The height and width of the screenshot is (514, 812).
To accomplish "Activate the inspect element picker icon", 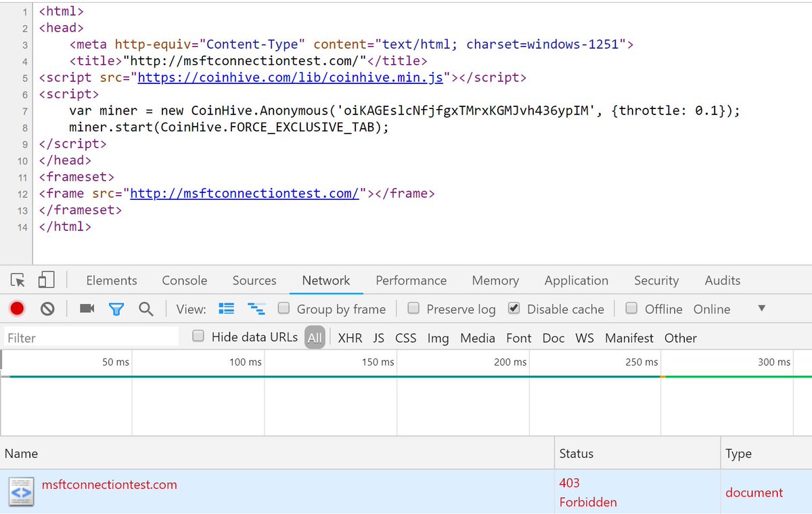I will (18, 280).
